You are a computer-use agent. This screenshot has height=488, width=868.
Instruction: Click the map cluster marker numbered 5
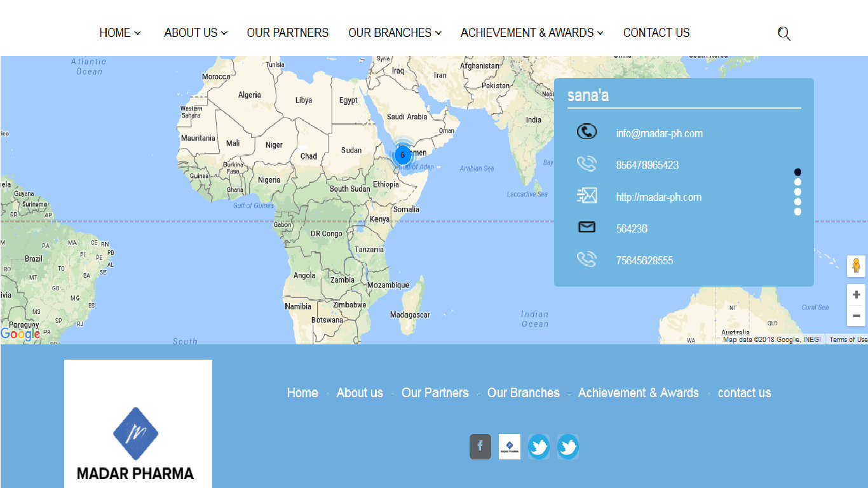click(x=402, y=154)
